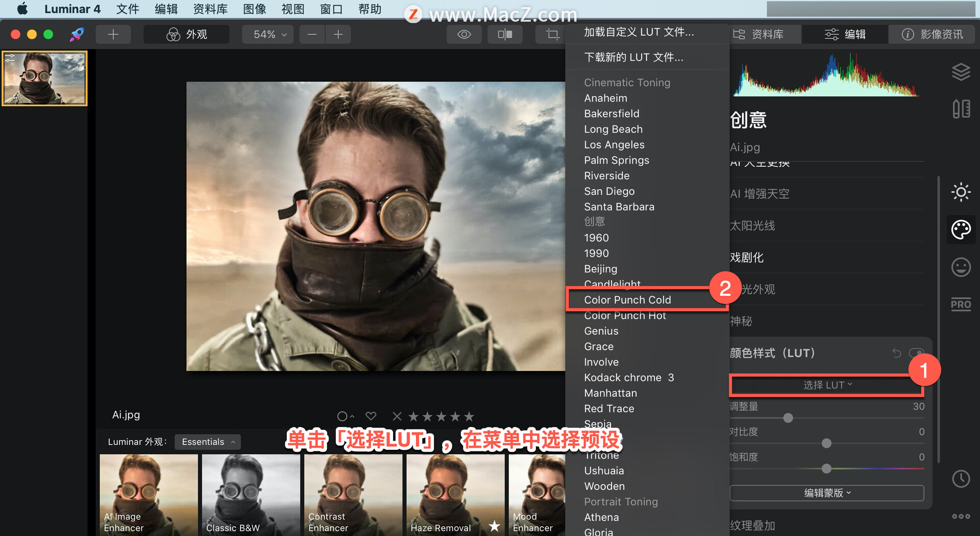Select the Kodack chrome 3 LUT
The height and width of the screenshot is (536, 980).
pyautogui.click(x=629, y=377)
